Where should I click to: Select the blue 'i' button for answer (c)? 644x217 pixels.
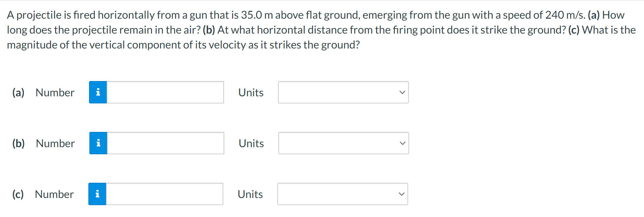click(x=98, y=194)
